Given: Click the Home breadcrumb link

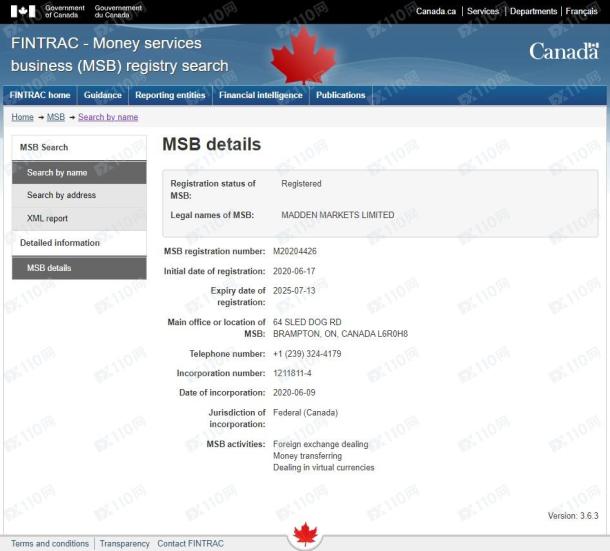Looking at the screenshot, I should pos(23,117).
